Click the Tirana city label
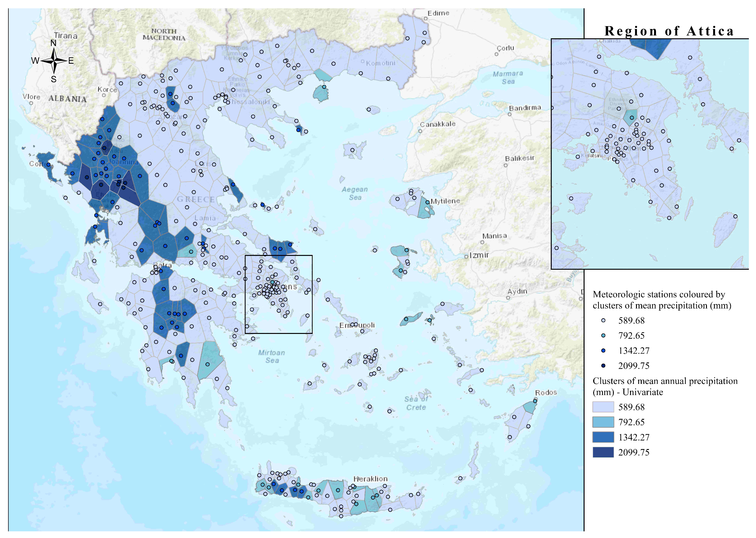Viewport: 756px width, 538px height. pos(66,36)
